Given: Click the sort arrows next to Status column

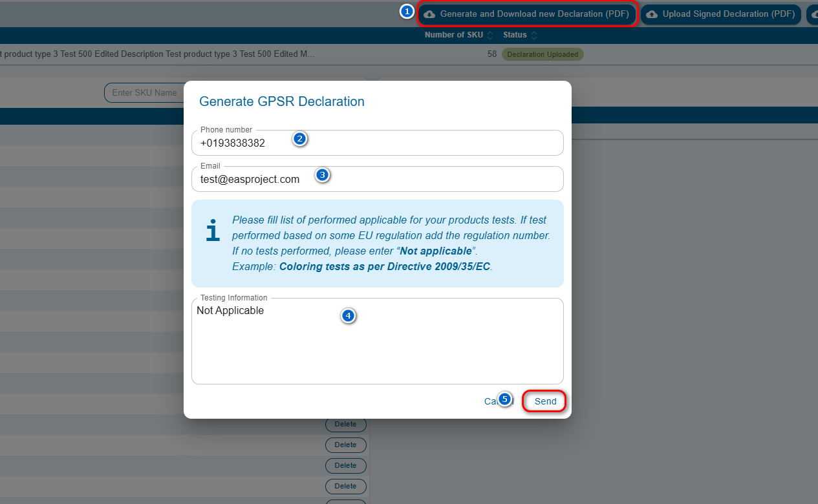Looking at the screenshot, I should (534, 35).
